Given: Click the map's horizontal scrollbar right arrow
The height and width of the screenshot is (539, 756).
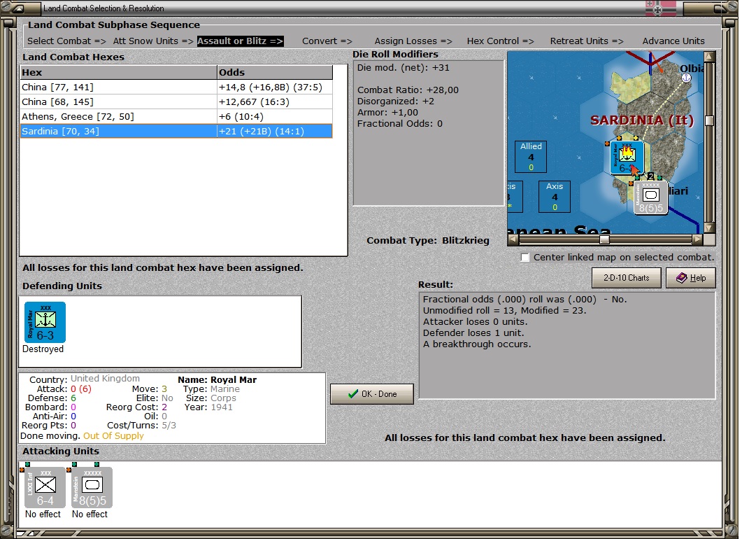Looking at the screenshot, I should coord(698,239).
